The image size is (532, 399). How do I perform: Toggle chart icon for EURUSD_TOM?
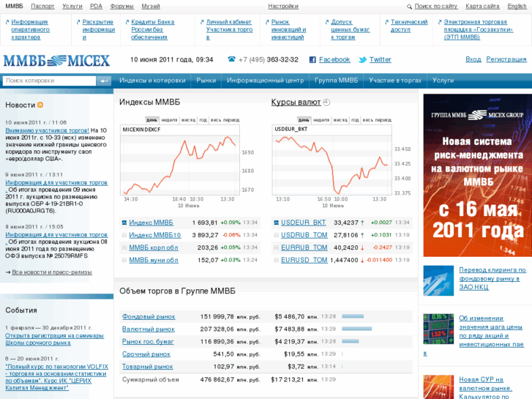pos(276,260)
